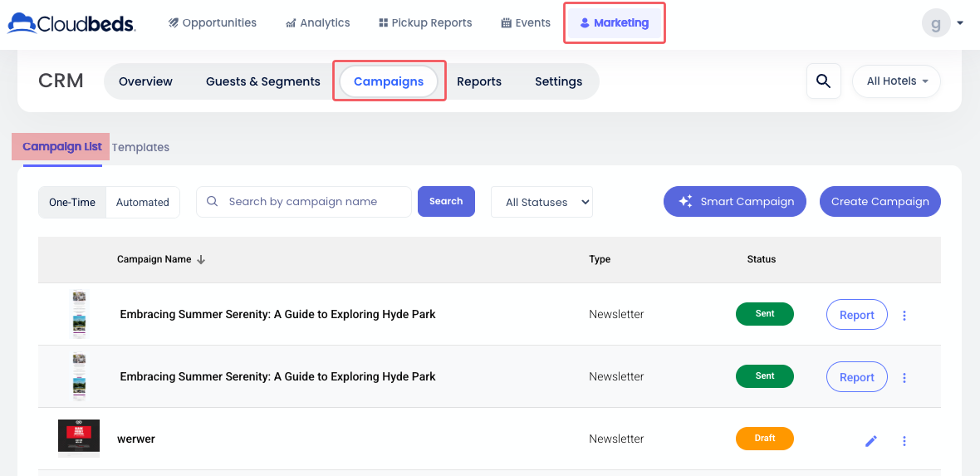This screenshot has height=476, width=980.
Task: Open three-dot menu for werwer draft campaign
Action: tap(904, 441)
